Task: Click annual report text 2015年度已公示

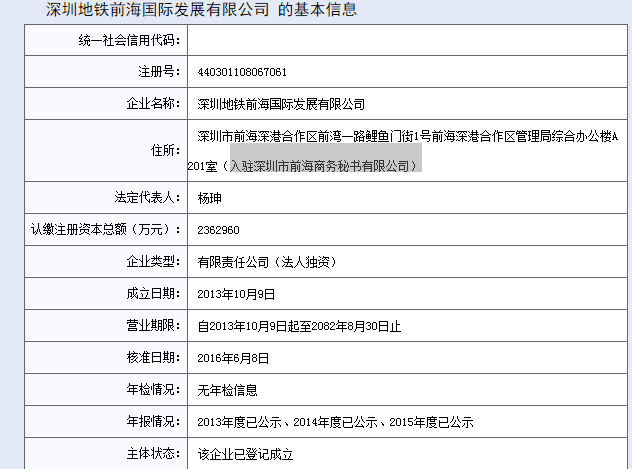Action: [431, 422]
